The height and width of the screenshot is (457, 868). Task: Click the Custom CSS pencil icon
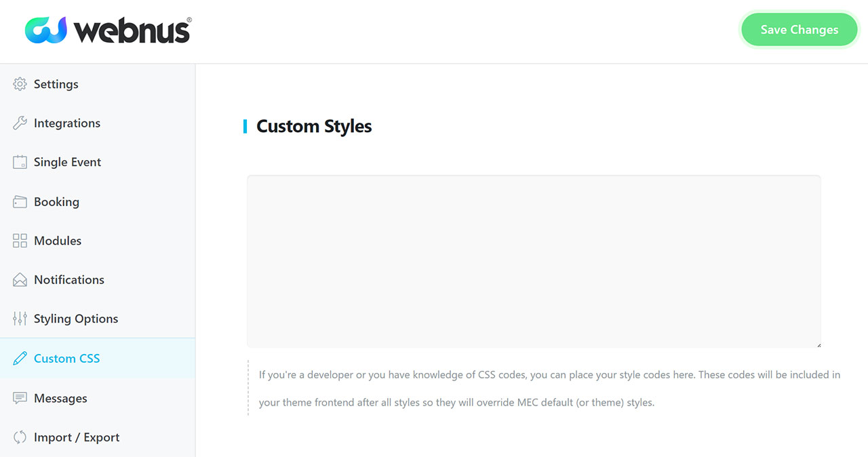tap(20, 358)
